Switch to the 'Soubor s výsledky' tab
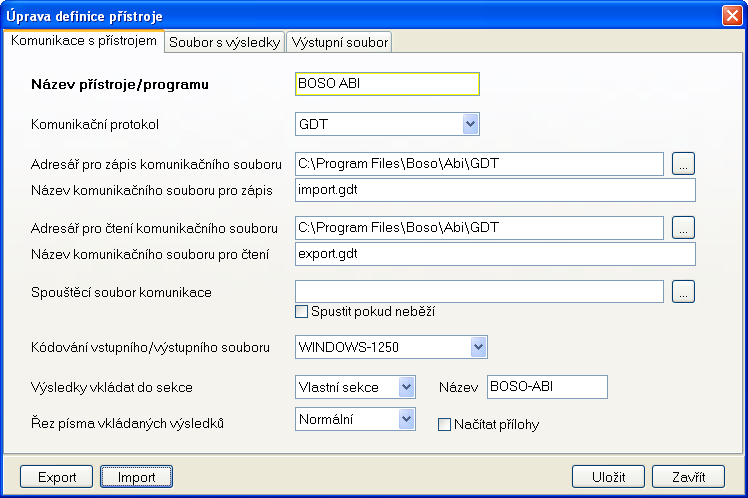 225,42
